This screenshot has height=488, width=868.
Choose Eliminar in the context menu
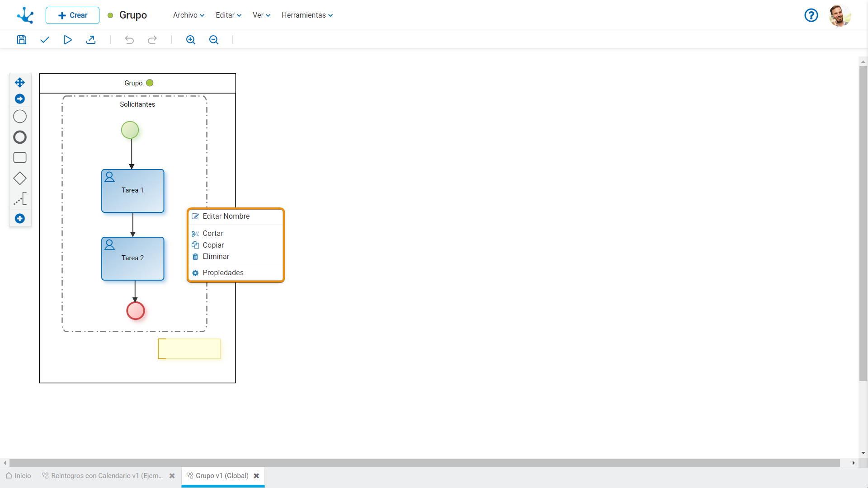click(216, 256)
